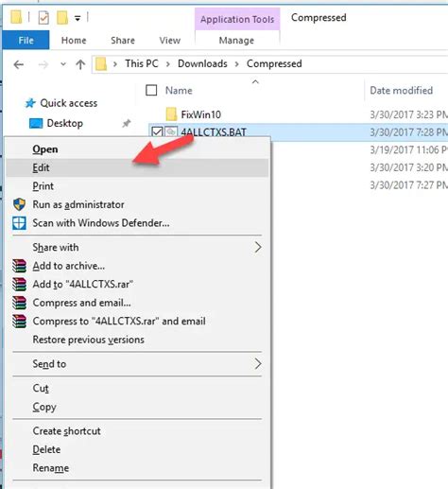Choose Print from the context menu
Viewport: 448px width, 489px height.
tap(137, 186)
